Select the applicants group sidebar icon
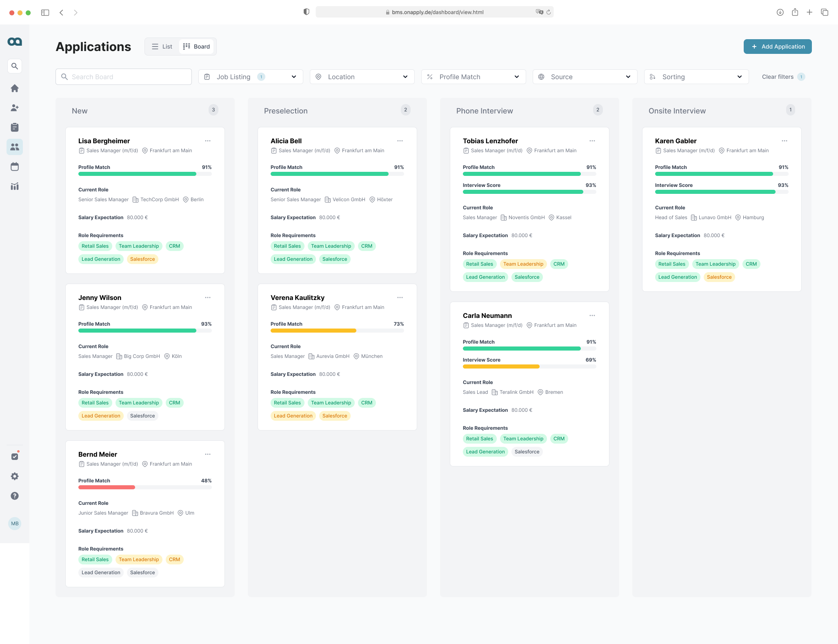The image size is (838, 644). coord(15,147)
